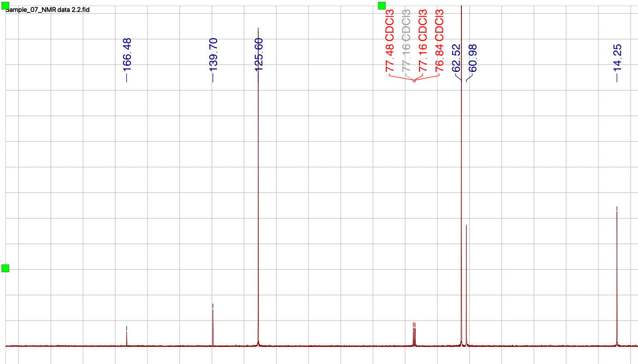Select the gray 77.16 CDCl3 annotation
This screenshot has height=364, width=638.
(x=406, y=41)
